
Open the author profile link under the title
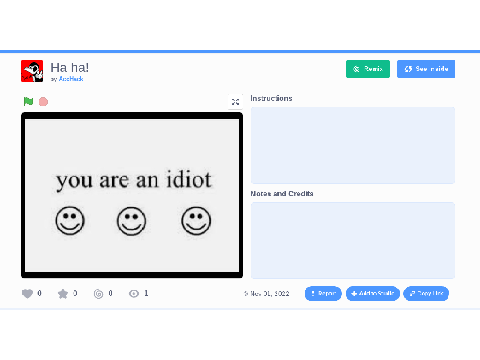(71, 79)
